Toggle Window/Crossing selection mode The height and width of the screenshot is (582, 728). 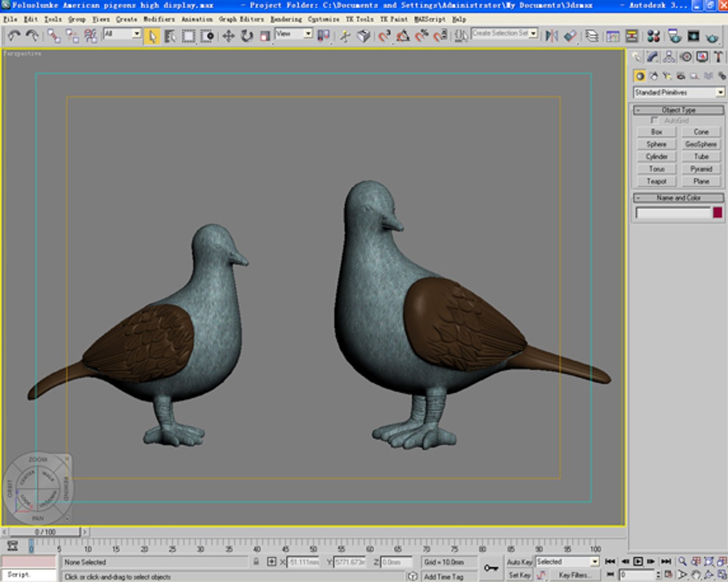[x=207, y=36]
